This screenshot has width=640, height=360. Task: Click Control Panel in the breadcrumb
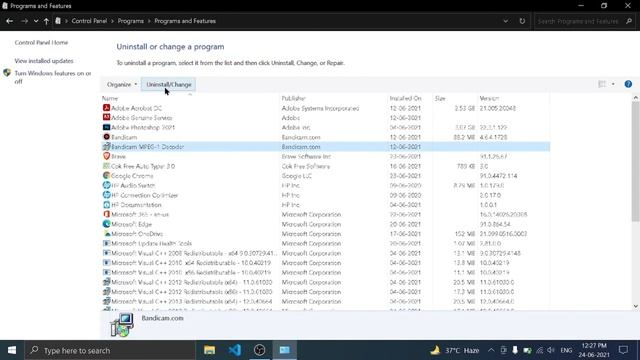pos(89,21)
